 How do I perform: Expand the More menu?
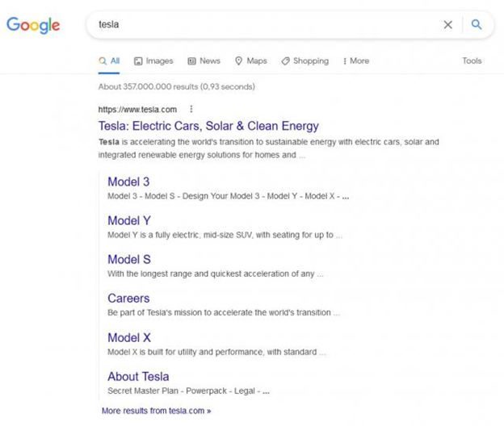(356, 61)
